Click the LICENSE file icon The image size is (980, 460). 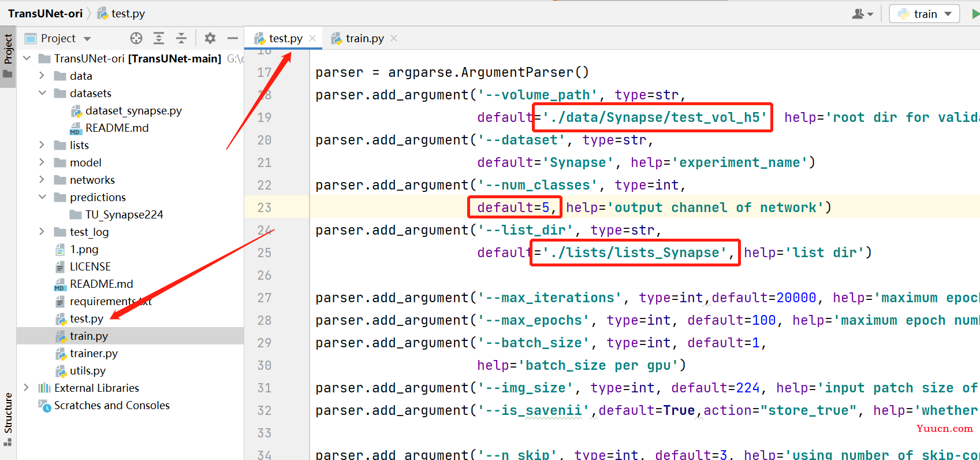60,266
